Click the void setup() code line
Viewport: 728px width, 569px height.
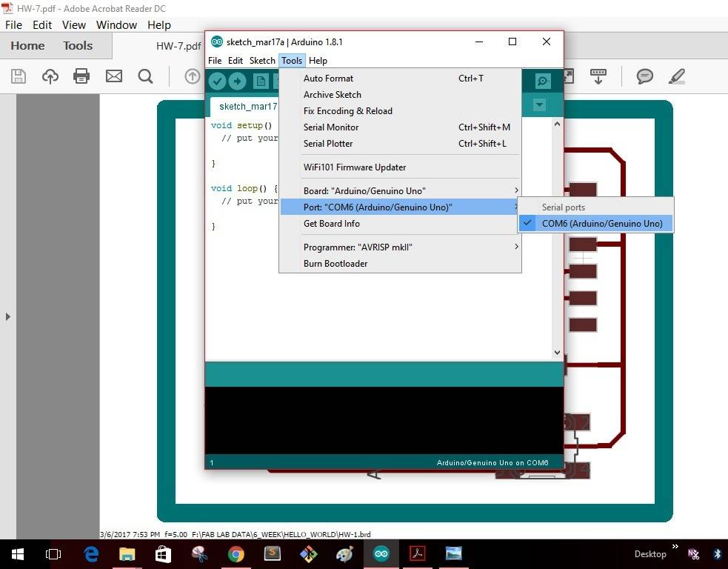point(241,125)
